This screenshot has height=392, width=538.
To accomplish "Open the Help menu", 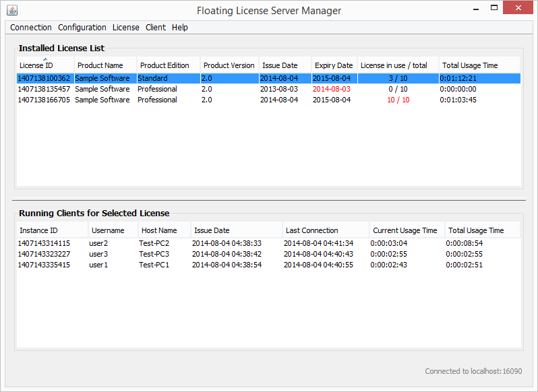I will point(180,28).
